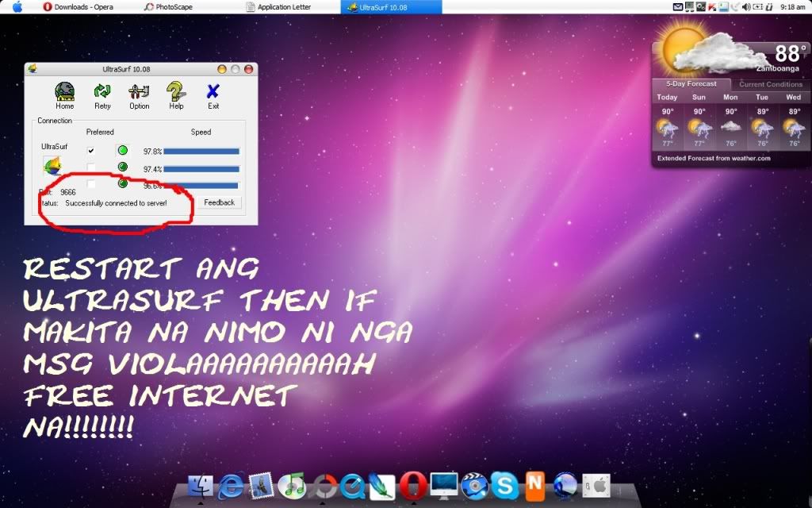Select the Mon forecast column

point(730,121)
